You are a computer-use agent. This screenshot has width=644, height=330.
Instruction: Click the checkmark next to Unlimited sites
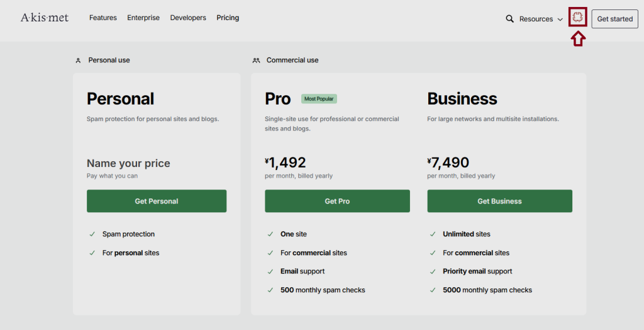(433, 234)
